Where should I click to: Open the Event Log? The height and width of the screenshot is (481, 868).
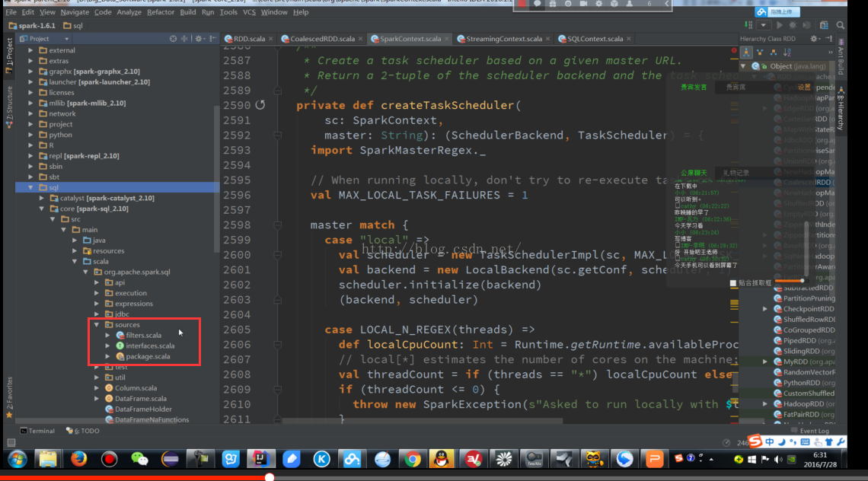pos(810,431)
